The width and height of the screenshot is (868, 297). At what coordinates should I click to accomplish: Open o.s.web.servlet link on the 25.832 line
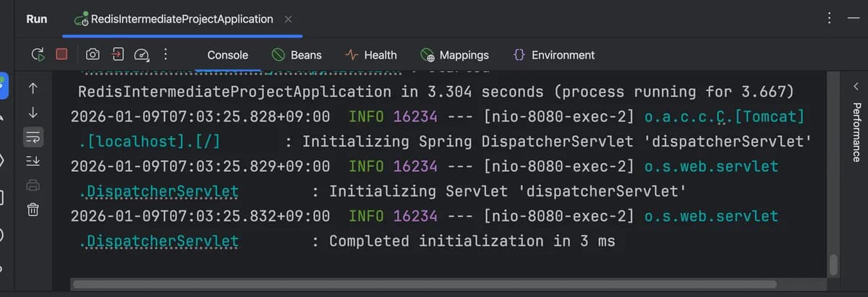pos(711,216)
